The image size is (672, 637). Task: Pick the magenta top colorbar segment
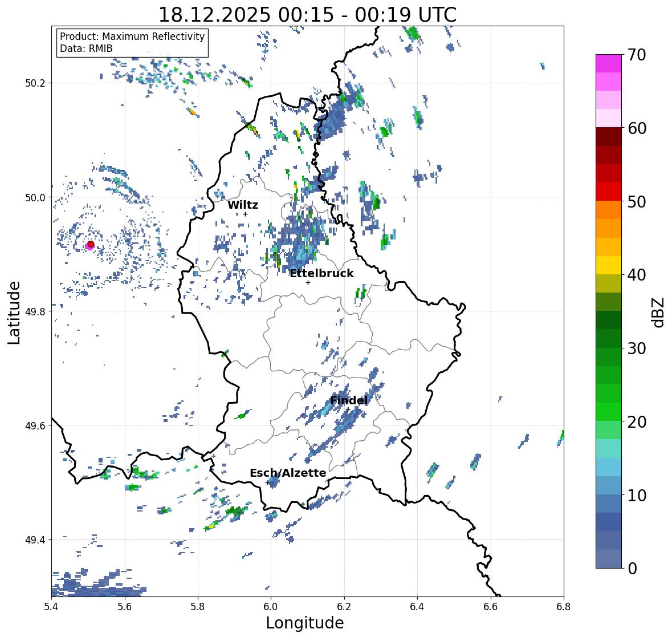coord(609,63)
